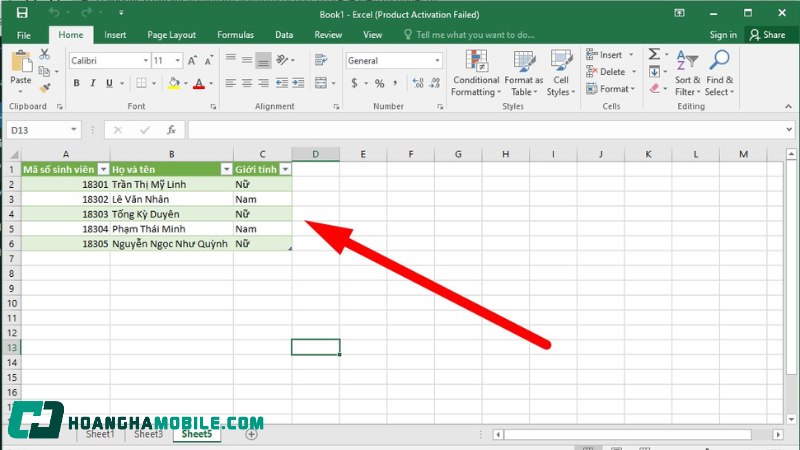Add a new sheet with plus button

[251, 434]
